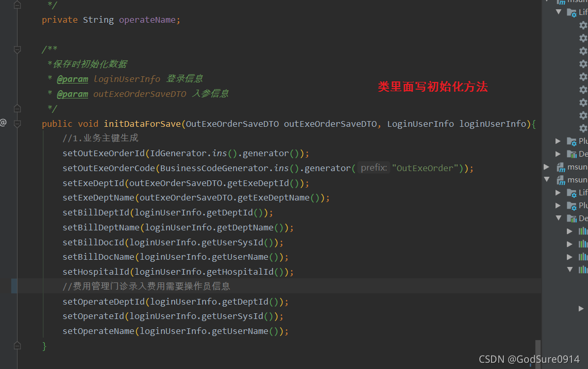Select the expanded msun module's Maven icon
The width and height of the screenshot is (588, 369).
tap(561, 180)
